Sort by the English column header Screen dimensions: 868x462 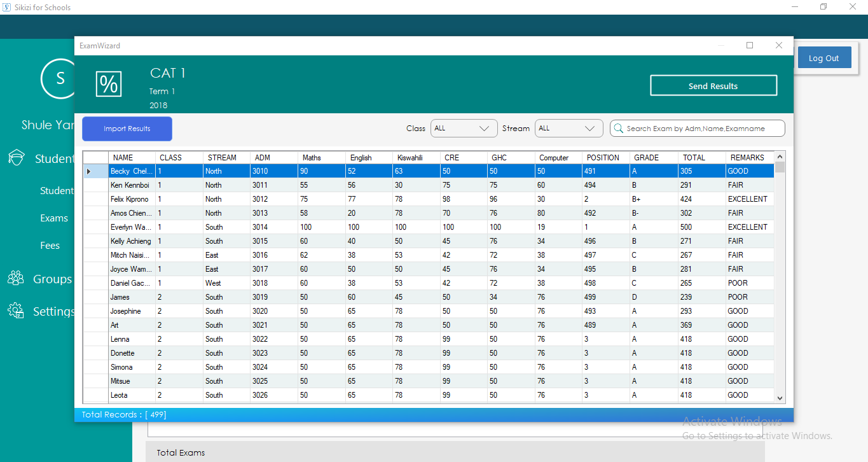pos(369,157)
